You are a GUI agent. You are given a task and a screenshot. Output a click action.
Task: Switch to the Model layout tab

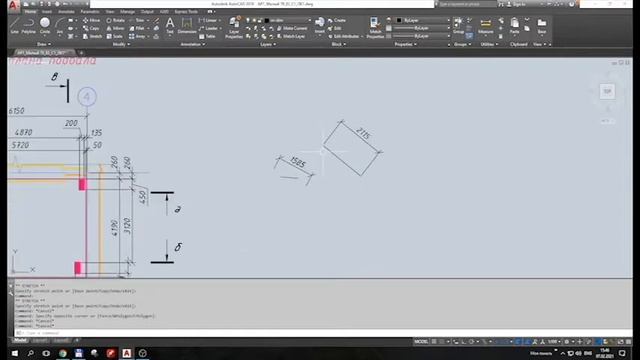click(x=20, y=340)
